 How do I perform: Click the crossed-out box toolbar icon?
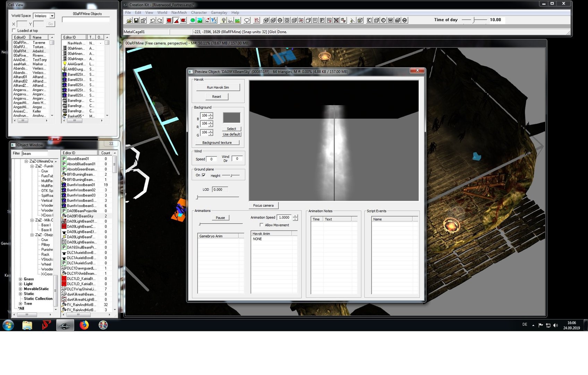336,20
